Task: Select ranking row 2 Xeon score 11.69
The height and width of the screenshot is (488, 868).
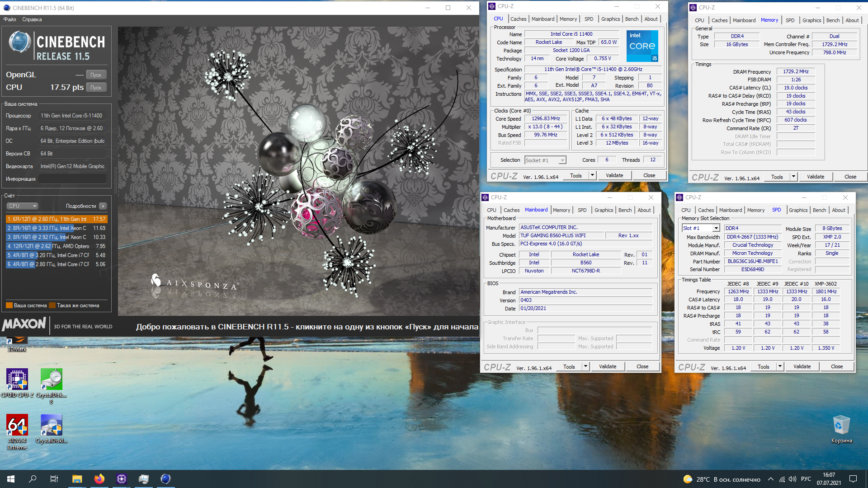Action: click(x=57, y=228)
